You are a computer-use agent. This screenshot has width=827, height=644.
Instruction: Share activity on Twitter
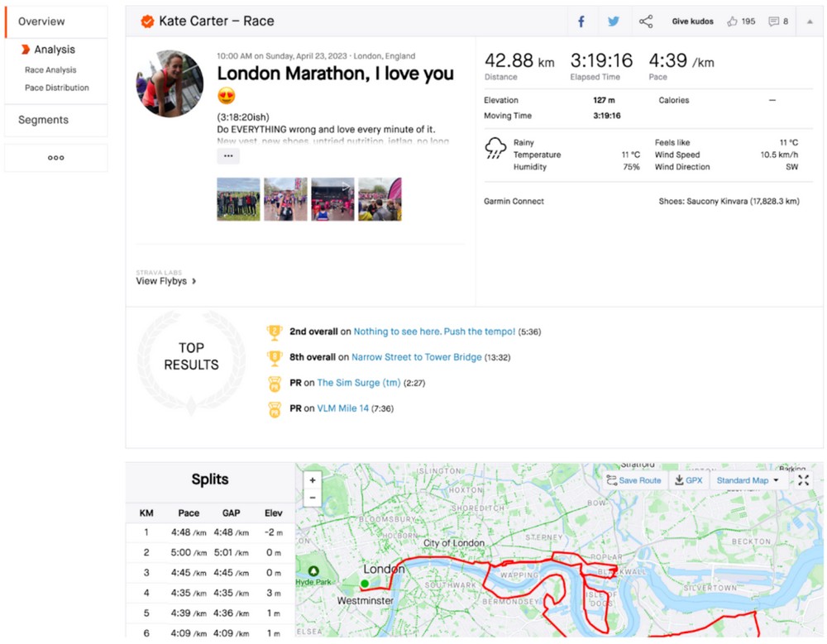[614, 21]
